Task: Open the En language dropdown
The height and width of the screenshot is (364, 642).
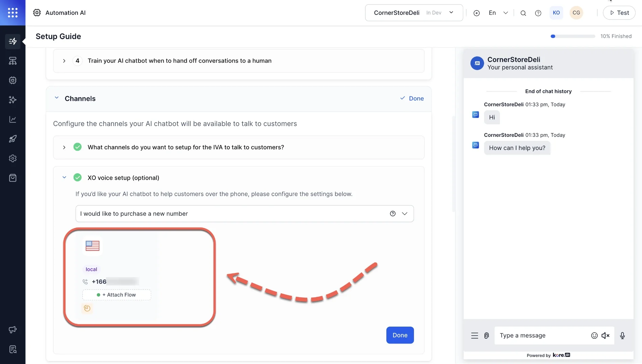Action: point(498,13)
